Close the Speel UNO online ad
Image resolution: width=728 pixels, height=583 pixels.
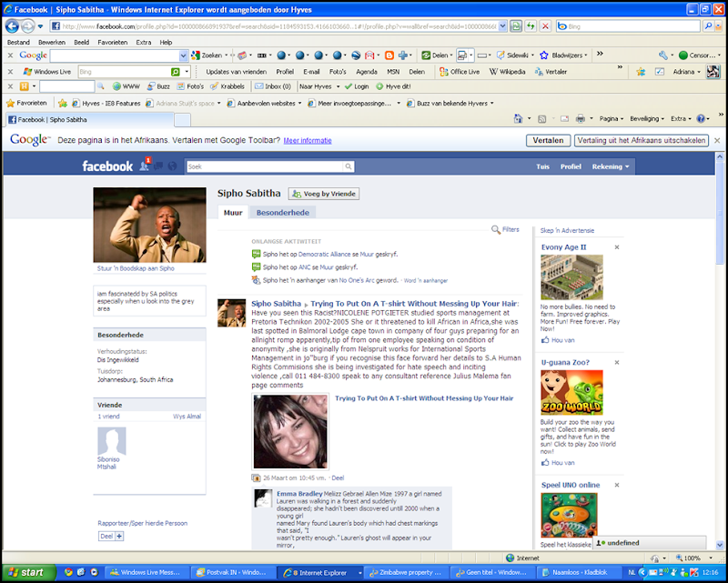[617, 485]
